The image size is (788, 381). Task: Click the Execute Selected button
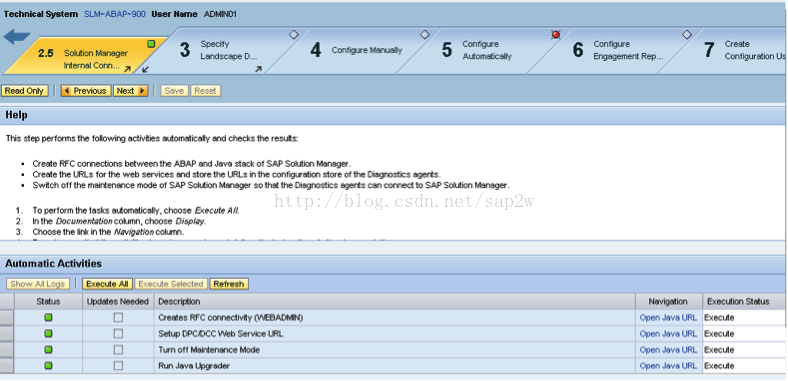click(170, 284)
